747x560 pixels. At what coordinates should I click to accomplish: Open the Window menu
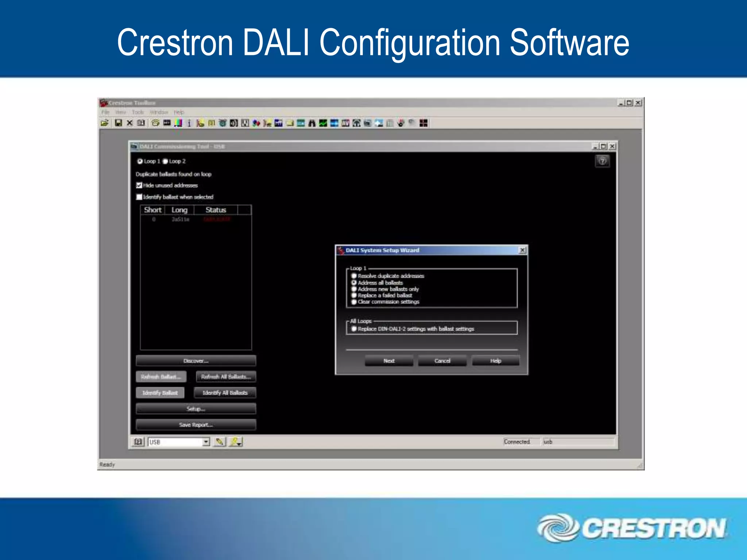[159, 112]
